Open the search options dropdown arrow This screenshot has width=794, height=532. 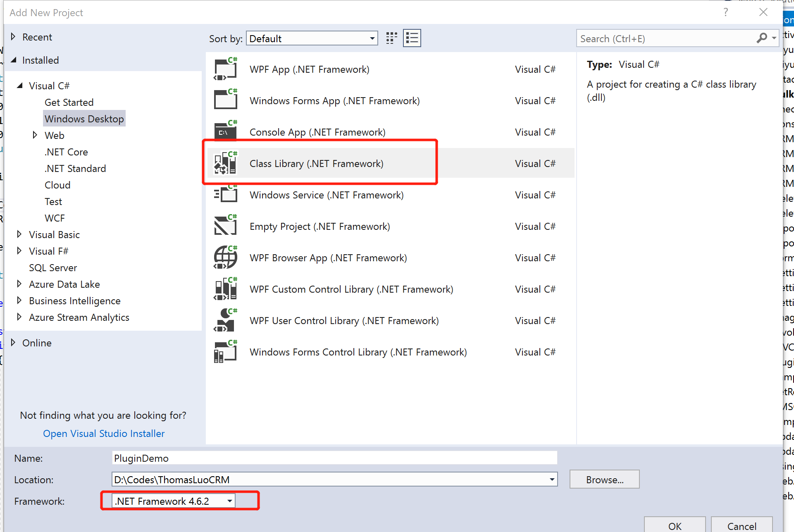point(774,38)
